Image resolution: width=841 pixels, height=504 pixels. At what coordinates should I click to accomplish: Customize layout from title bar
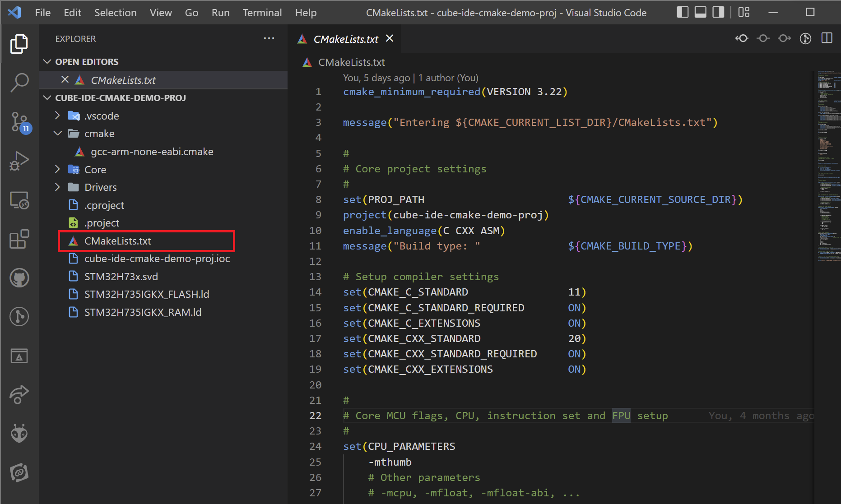(744, 12)
